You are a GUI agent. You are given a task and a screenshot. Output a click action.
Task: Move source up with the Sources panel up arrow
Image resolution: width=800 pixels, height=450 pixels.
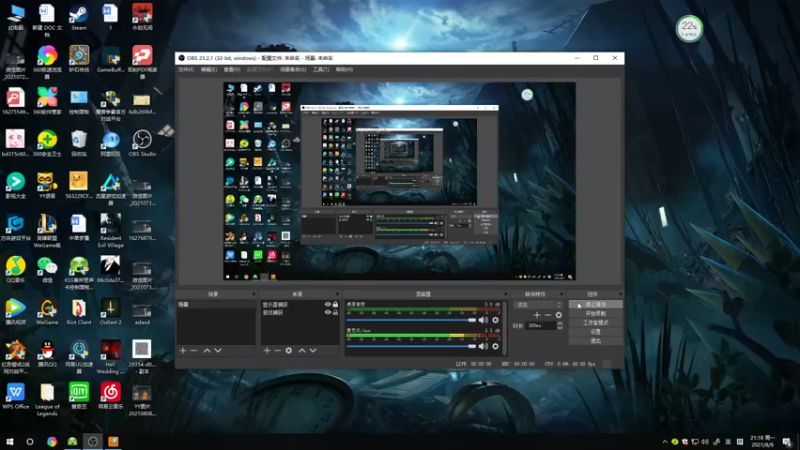302,351
